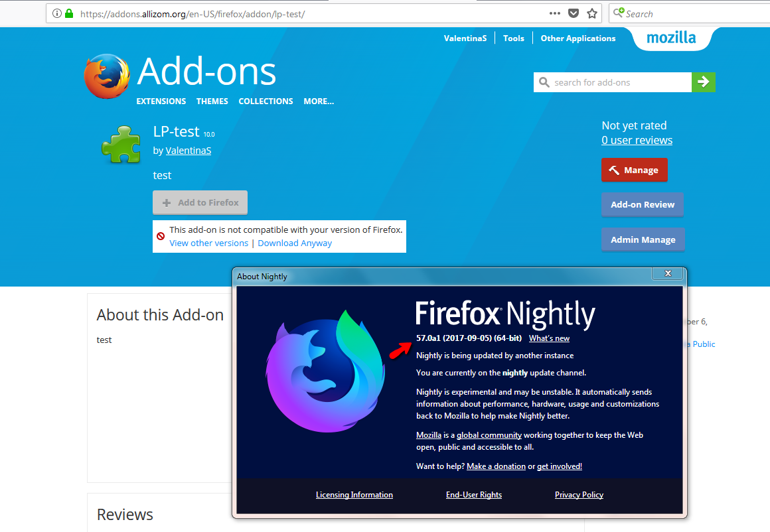Image resolution: width=770 pixels, height=532 pixels.
Task: Open author ValentinaS profile link
Action: (188, 151)
